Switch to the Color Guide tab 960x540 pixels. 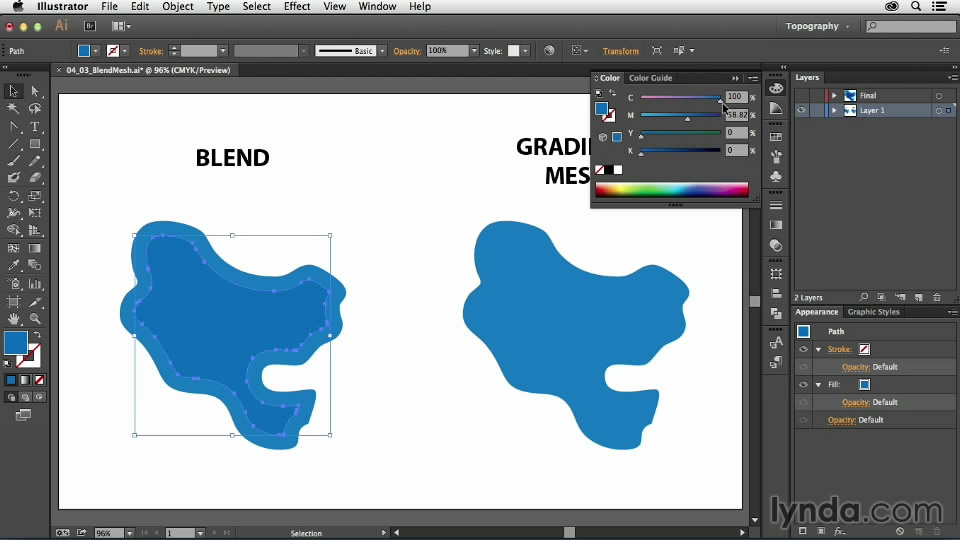click(x=650, y=78)
